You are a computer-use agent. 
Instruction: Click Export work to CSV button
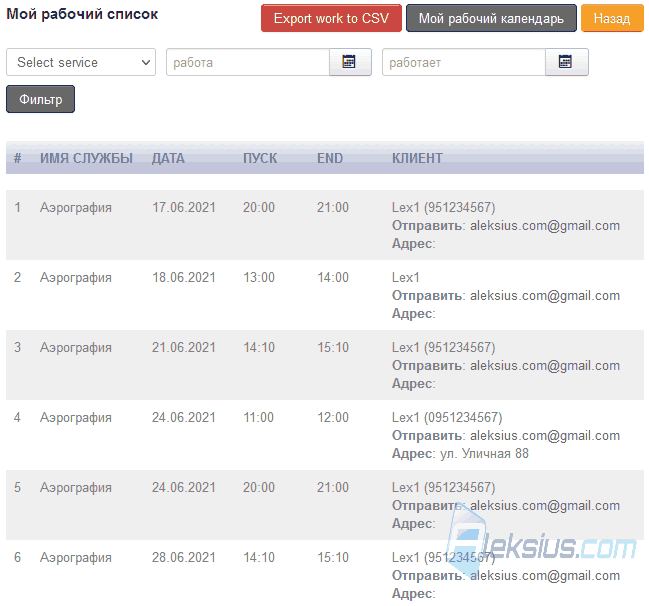tap(331, 18)
